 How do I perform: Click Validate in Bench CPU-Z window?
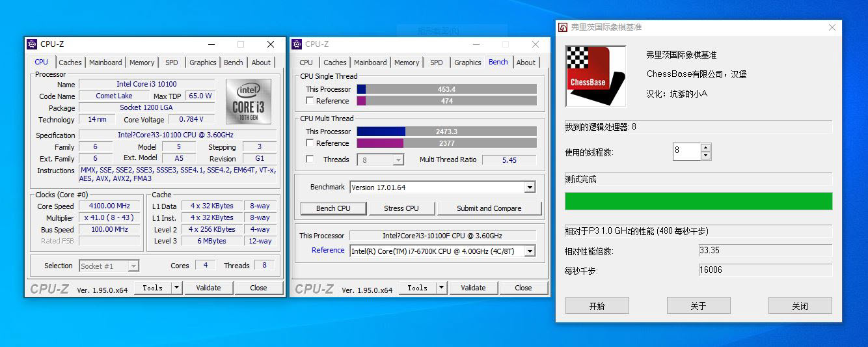(x=473, y=288)
